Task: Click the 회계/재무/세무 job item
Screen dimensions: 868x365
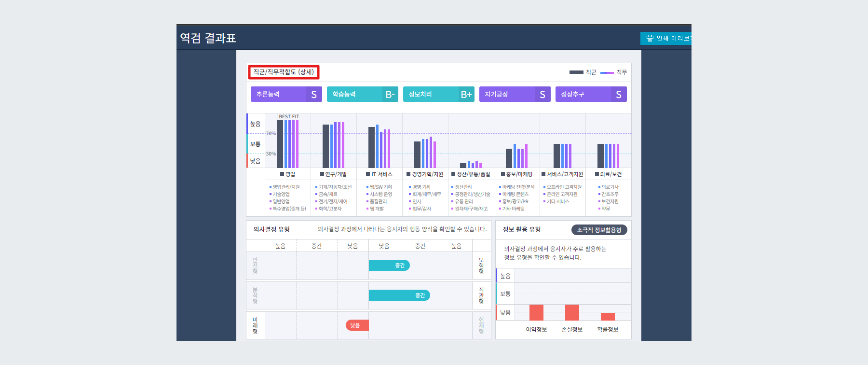Action: (x=425, y=194)
